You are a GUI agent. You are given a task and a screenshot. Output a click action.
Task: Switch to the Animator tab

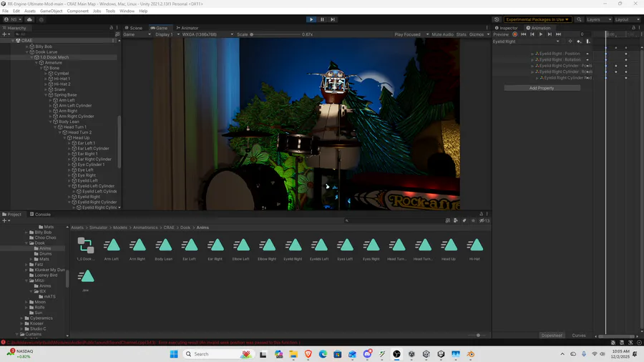[x=187, y=28]
